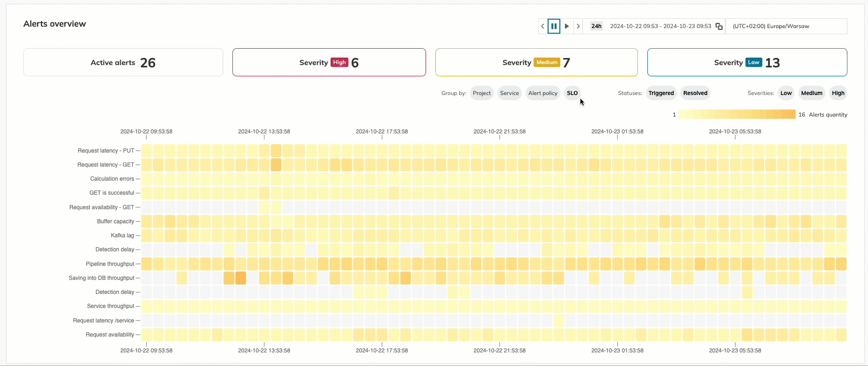The image size is (868, 366).
Task: Select the Request latency - GET row label
Action: click(x=106, y=165)
